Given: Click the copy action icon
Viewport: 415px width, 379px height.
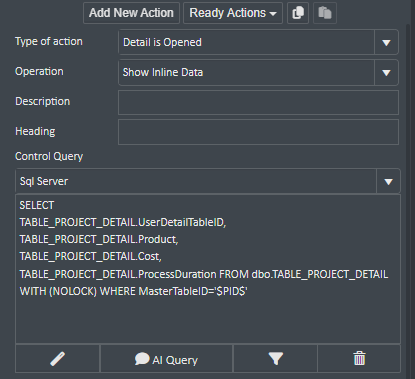Looking at the screenshot, I should pos(298,13).
